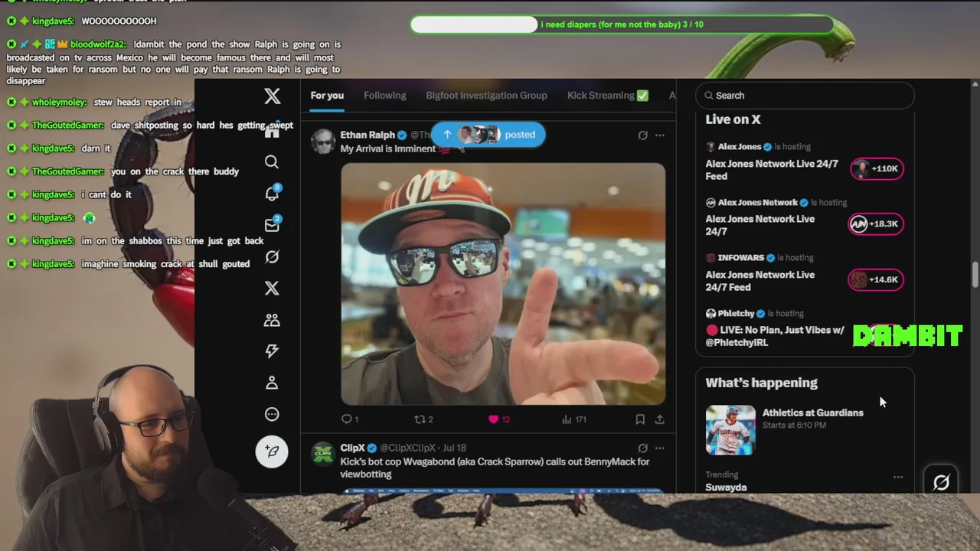Image resolution: width=980 pixels, height=551 pixels.
Task: Open the lightning bolt sidebar icon
Action: (x=272, y=351)
